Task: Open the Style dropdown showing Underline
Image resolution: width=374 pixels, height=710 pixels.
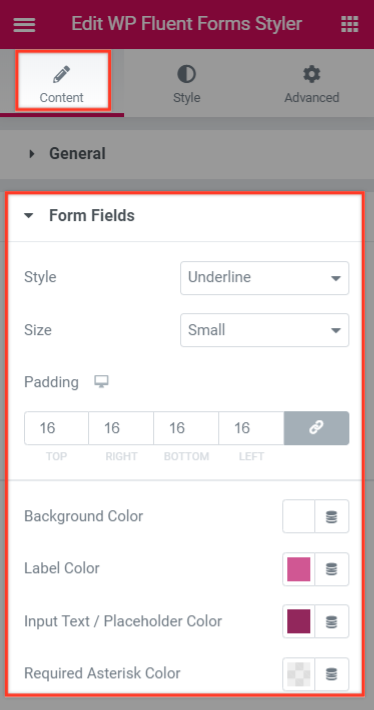Action: (x=264, y=278)
